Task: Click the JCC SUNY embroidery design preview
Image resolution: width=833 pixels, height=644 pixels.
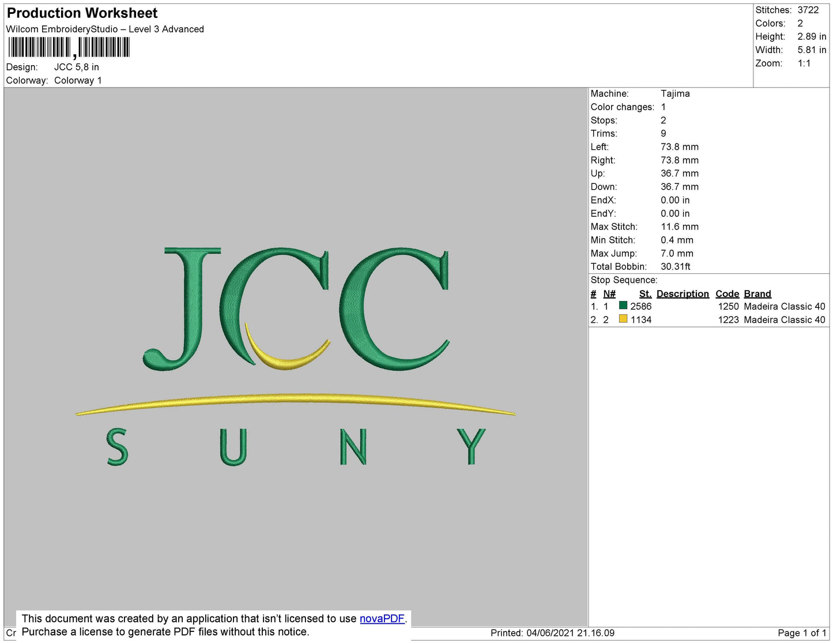Action: (295, 356)
